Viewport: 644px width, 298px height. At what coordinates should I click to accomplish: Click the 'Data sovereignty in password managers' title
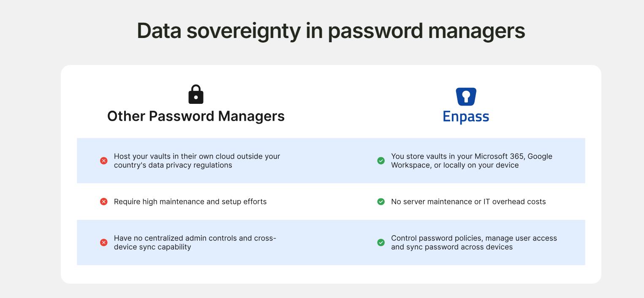[x=331, y=31]
